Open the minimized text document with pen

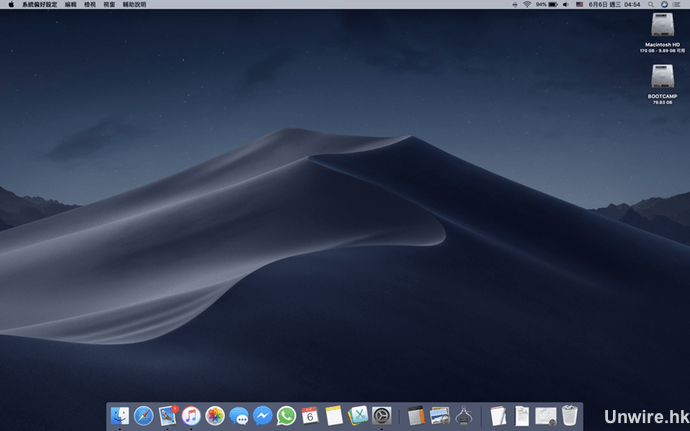tap(498, 416)
